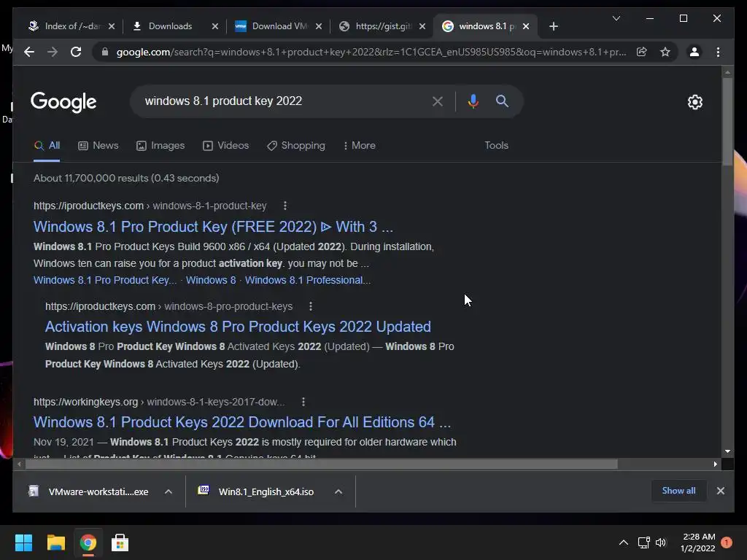The height and width of the screenshot is (560, 747).
Task: Start voice search with the microphone
Action: pos(473,101)
